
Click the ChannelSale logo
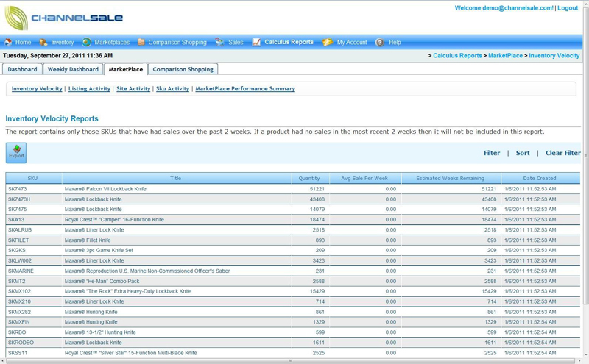(x=63, y=18)
